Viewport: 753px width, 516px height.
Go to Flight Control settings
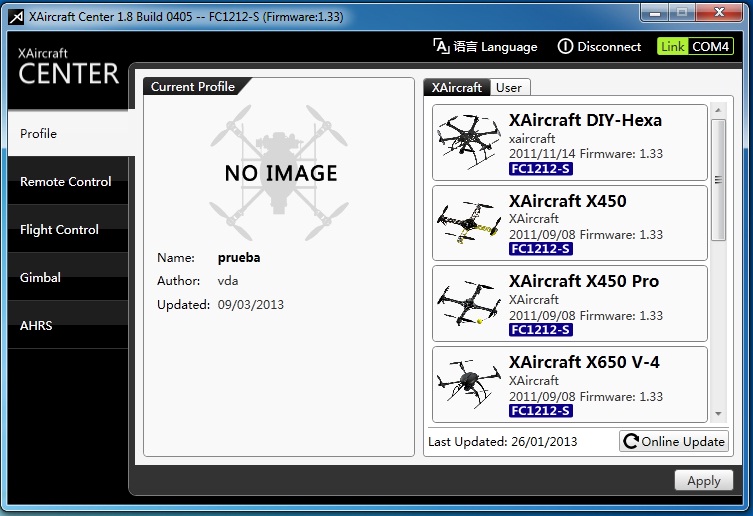pyautogui.click(x=68, y=229)
